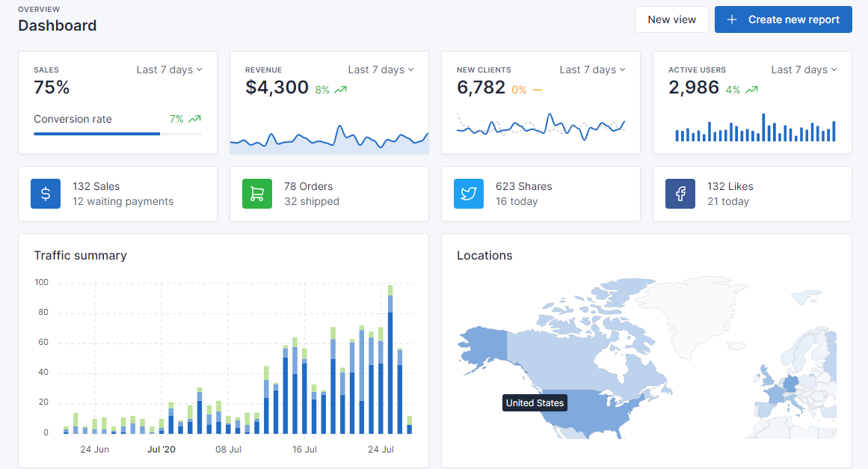Image resolution: width=868 pixels, height=469 pixels.
Task: Click the plus icon in Create new report
Action: pos(732,20)
